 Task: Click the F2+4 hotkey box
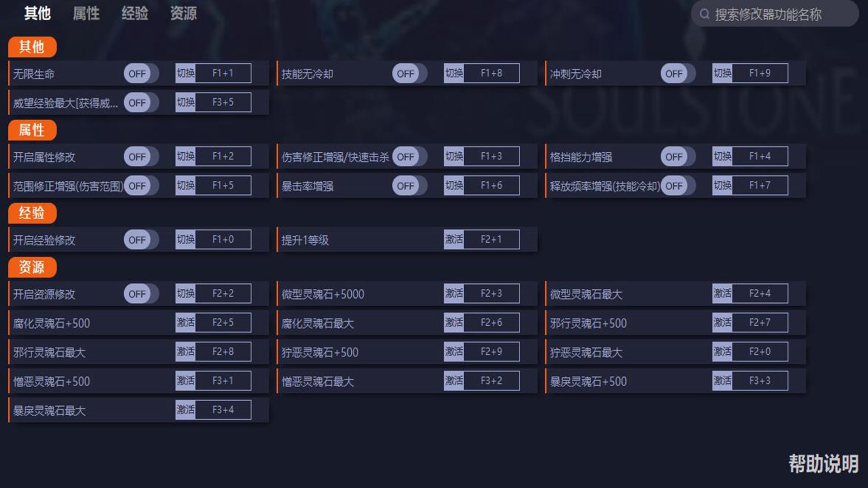pos(759,294)
